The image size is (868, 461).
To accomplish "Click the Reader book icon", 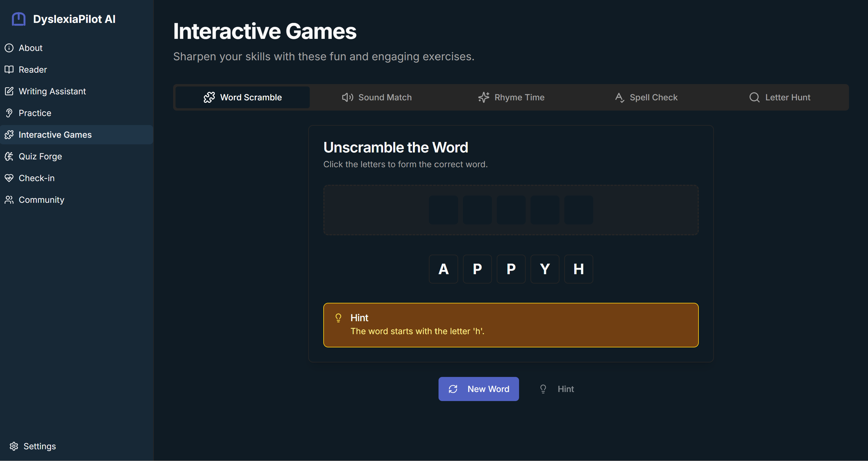I will (x=9, y=70).
